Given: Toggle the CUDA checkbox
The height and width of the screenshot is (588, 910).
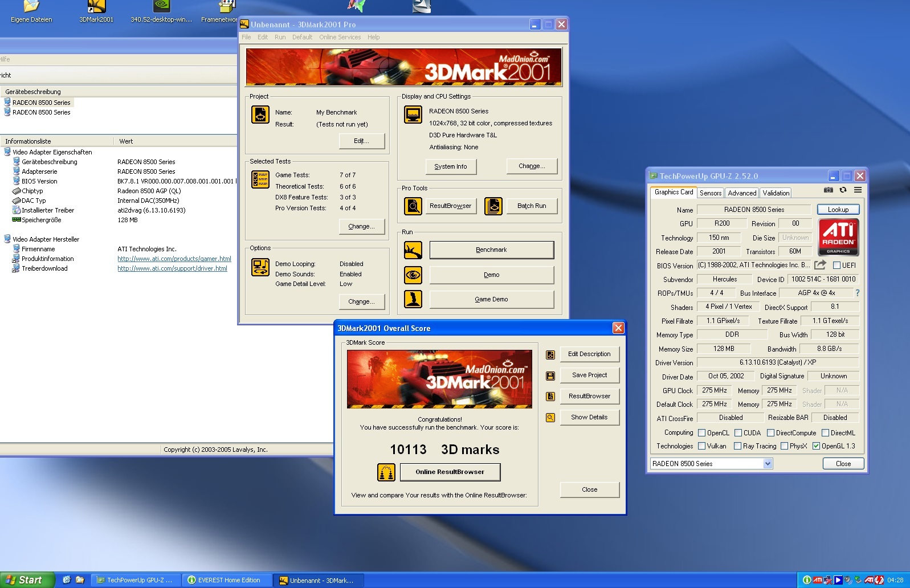Looking at the screenshot, I should 738,433.
